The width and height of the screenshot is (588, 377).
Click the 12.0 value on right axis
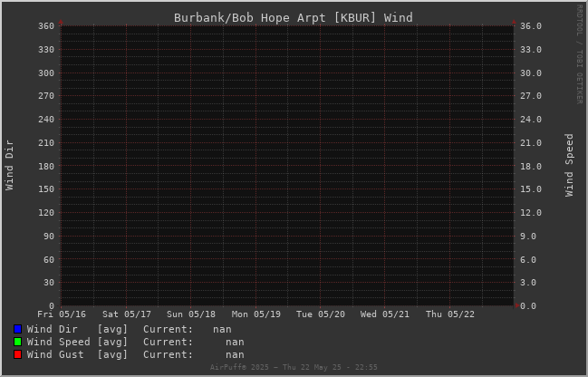coord(531,213)
